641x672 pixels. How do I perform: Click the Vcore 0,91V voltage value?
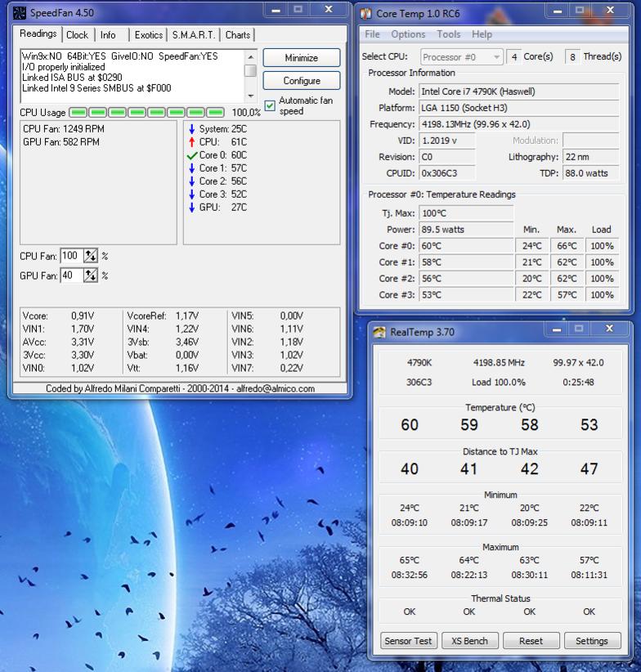pos(83,316)
